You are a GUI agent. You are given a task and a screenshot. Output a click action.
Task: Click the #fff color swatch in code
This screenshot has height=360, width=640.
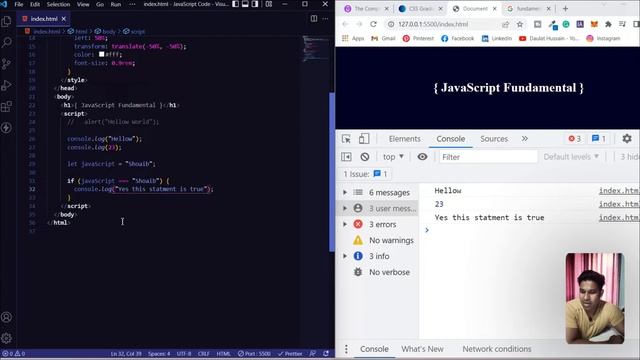(101, 54)
